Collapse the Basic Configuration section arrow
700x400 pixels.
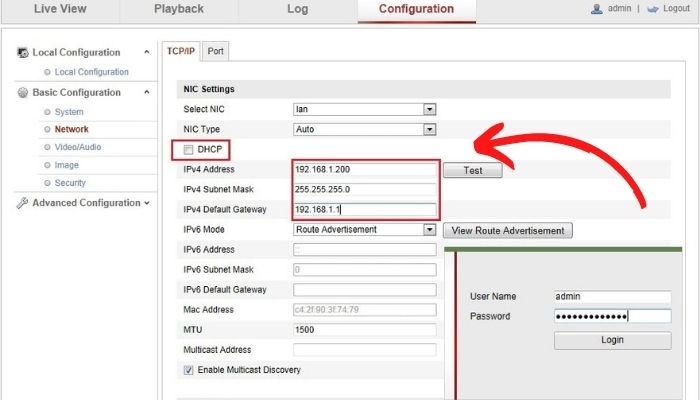click(x=146, y=92)
